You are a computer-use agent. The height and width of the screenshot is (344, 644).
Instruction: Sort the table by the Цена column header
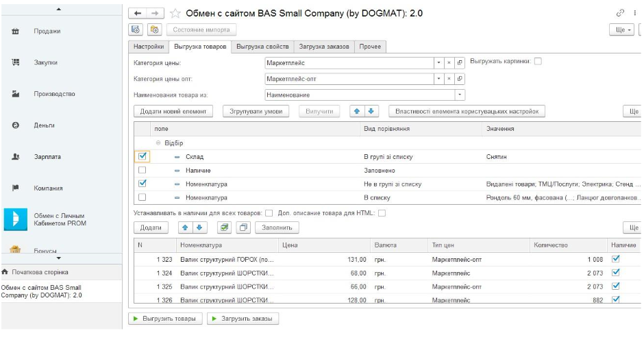(289, 245)
